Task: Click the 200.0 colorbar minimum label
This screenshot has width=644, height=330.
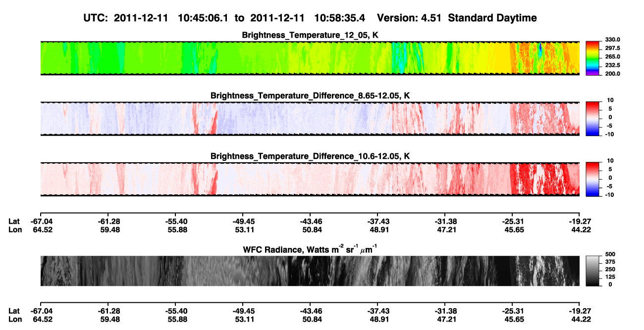Action: click(612, 74)
